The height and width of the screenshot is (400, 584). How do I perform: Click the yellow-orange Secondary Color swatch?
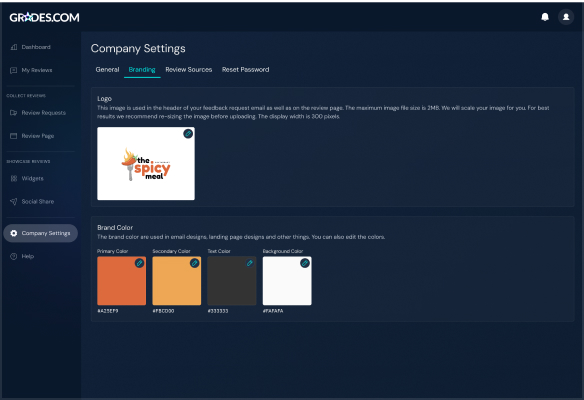tap(177, 281)
